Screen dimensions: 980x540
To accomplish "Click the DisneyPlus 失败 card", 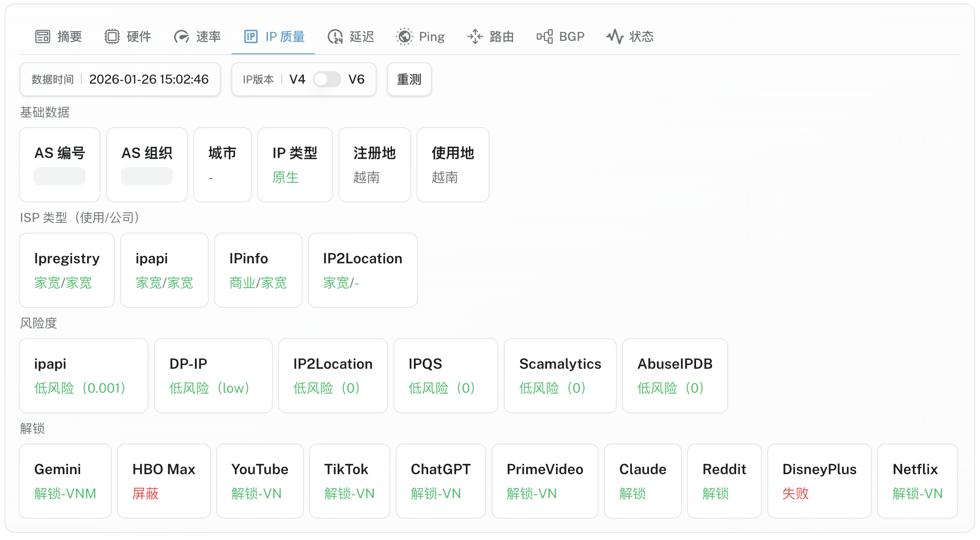I will pos(819,481).
